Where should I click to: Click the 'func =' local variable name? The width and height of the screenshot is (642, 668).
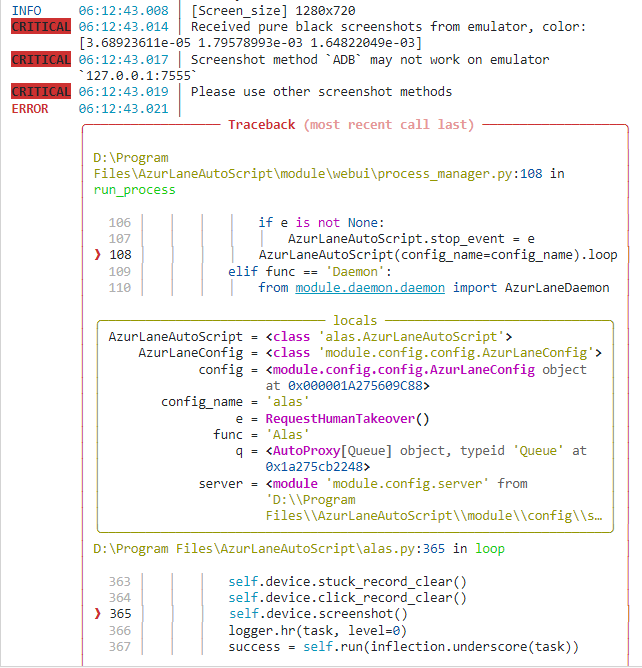pyautogui.click(x=235, y=435)
